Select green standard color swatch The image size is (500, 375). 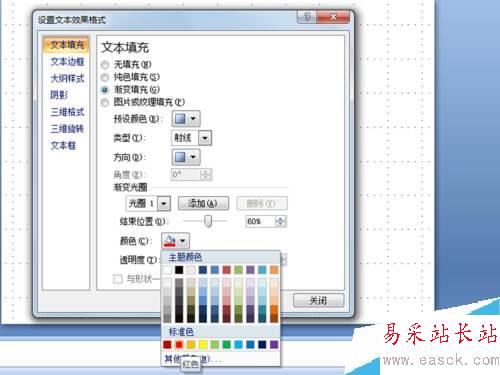point(226,344)
